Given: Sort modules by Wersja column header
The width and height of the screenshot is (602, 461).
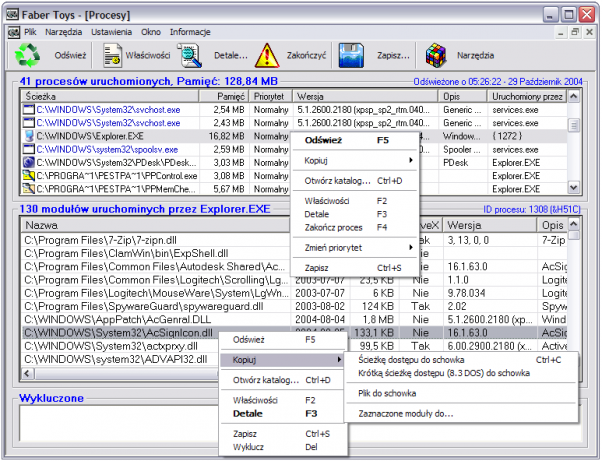Looking at the screenshot, I should pyautogui.click(x=490, y=225).
